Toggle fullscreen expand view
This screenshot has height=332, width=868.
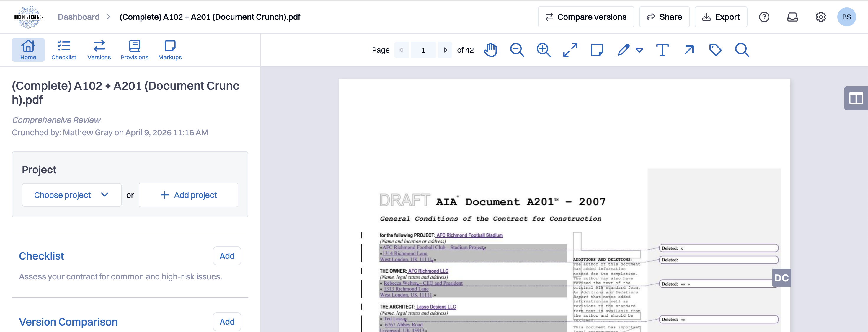click(x=570, y=50)
